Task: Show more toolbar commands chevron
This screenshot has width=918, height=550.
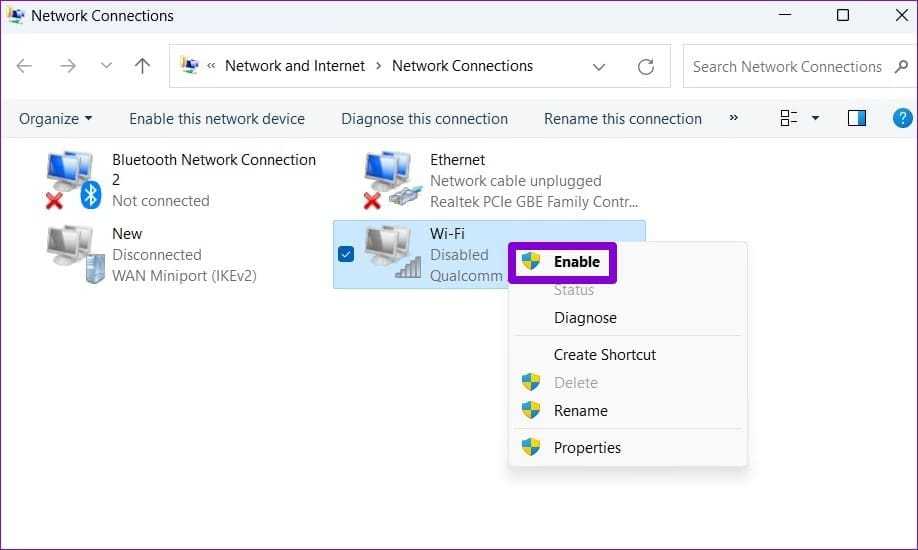Action: tap(734, 118)
